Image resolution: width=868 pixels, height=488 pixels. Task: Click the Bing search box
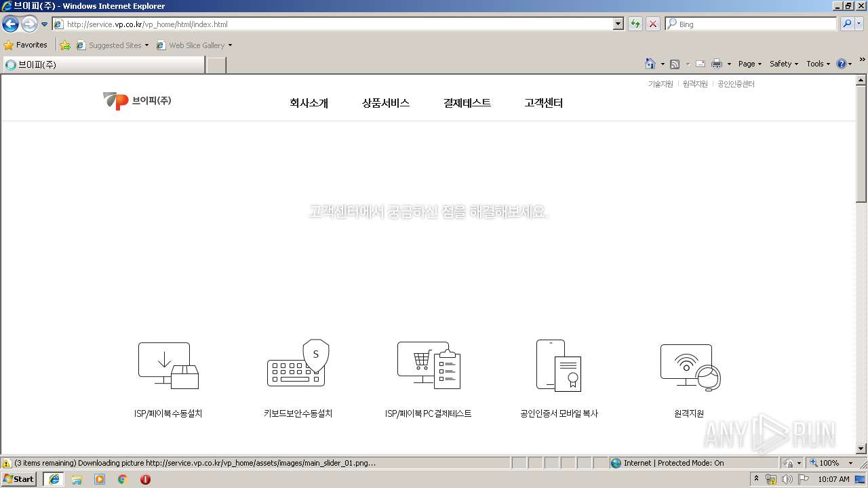(x=751, y=24)
